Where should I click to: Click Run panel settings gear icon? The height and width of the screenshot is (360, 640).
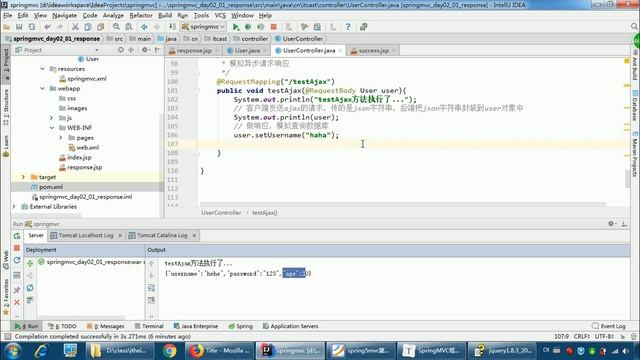[611, 224]
